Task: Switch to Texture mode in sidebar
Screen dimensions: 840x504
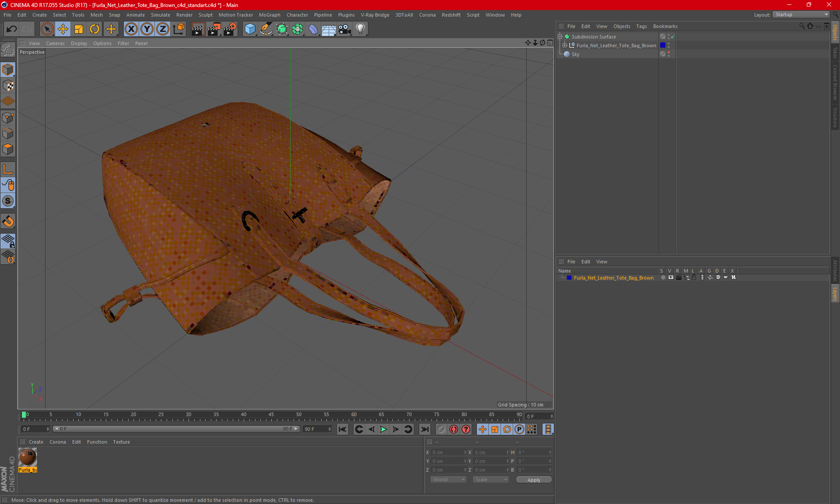Action: 8,86
